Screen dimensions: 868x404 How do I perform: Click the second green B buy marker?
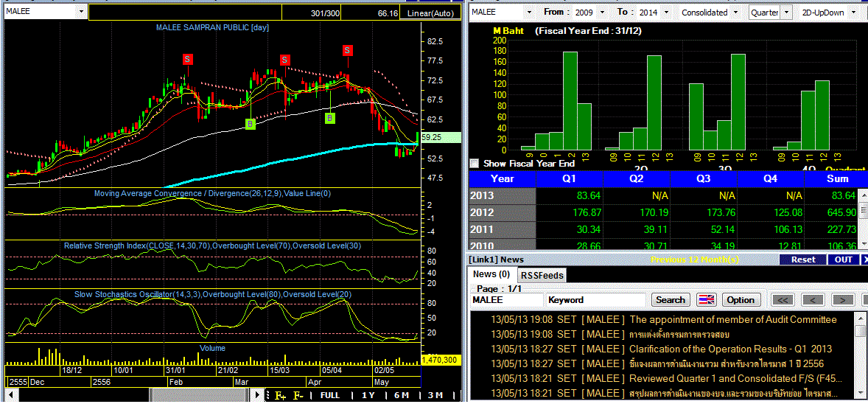pos(330,117)
